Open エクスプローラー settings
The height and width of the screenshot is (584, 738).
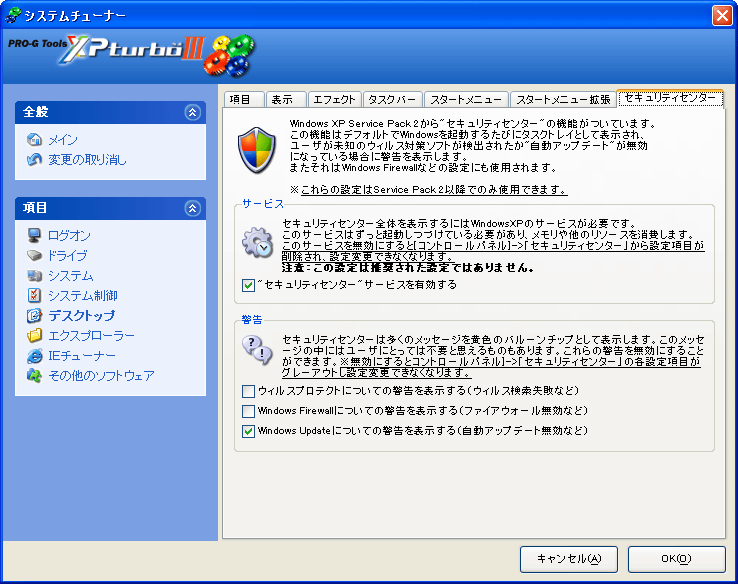point(91,336)
